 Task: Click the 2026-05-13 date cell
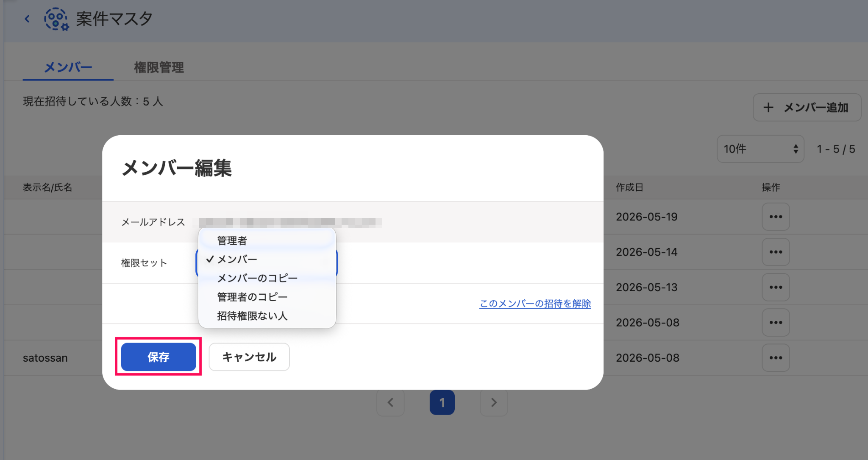(647, 287)
